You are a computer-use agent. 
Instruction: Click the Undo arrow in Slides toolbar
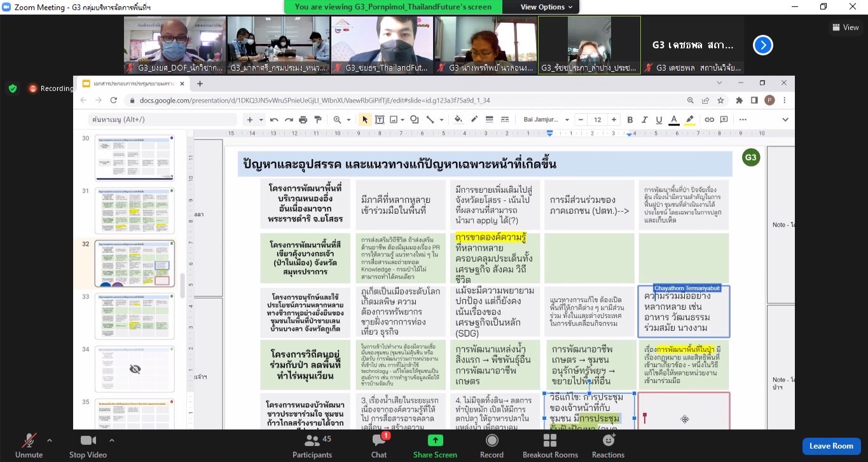point(274,120)
